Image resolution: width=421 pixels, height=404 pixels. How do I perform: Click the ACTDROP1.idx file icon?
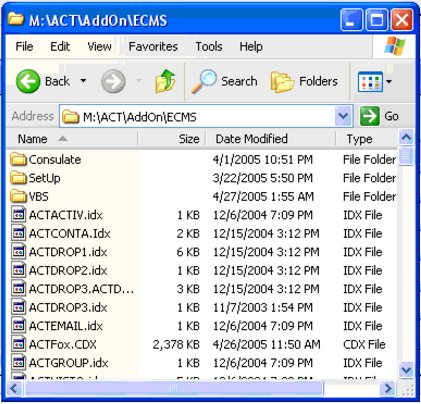(x=18, y=252)
